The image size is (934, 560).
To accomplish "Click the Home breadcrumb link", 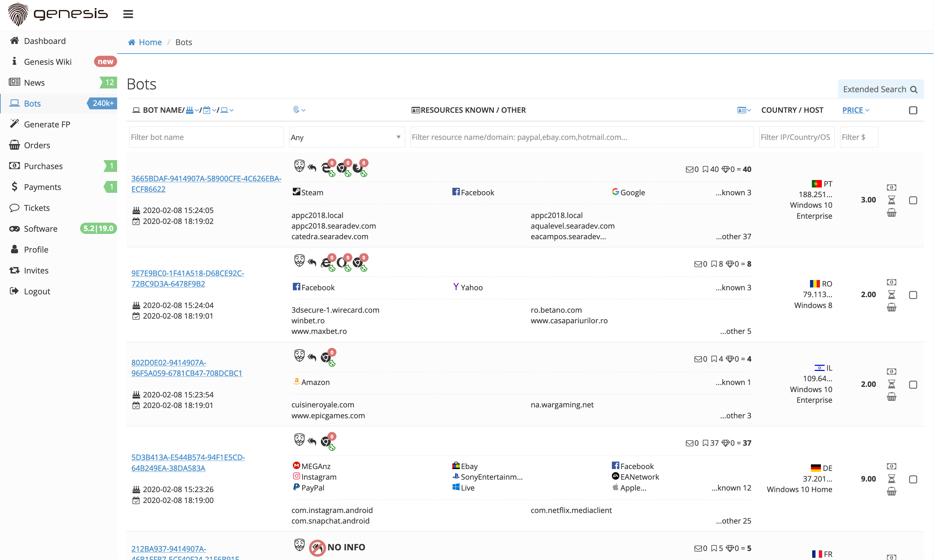I will pyautogui.click(x=150, y=42).
